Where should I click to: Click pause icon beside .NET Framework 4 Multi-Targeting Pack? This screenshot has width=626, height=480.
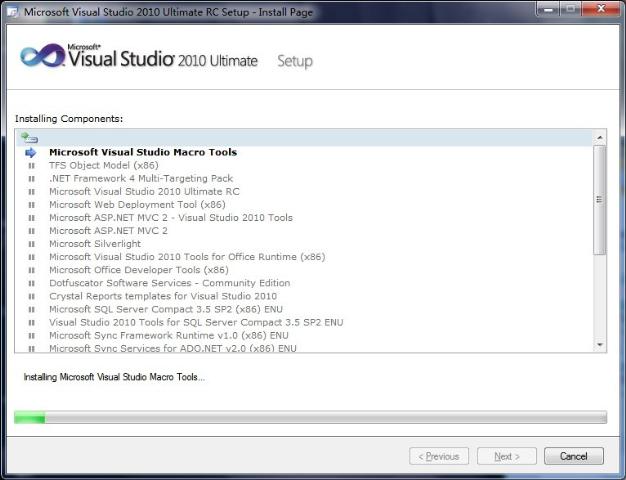[32, 179]
